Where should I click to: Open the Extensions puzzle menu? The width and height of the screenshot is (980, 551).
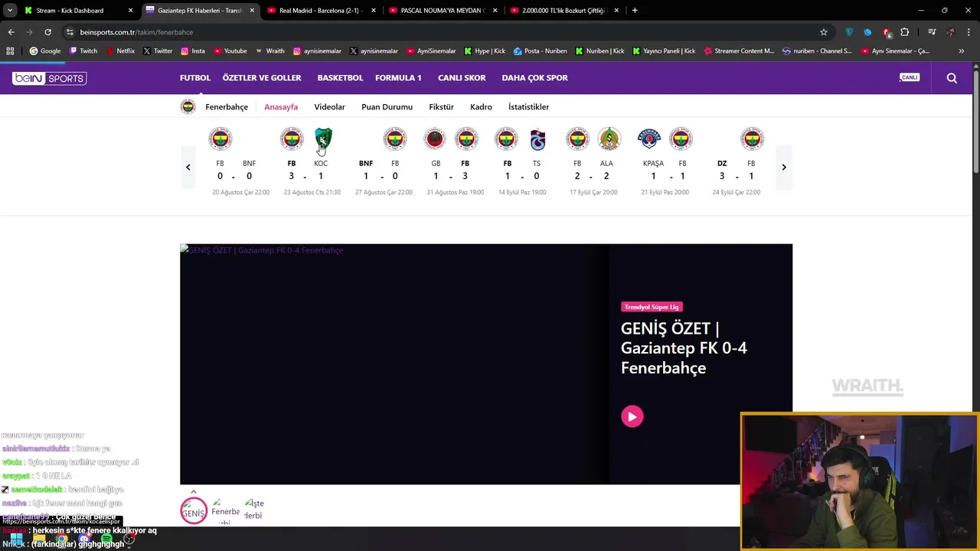point(905,32)
